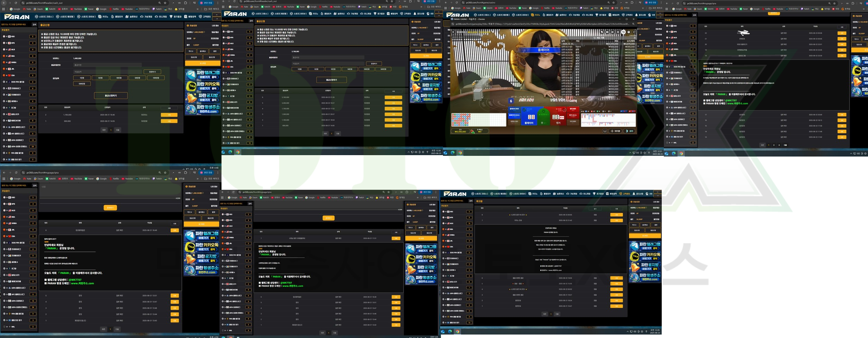Click 출금신청하기 in 1,490,950 cash_out window
Screen dimensions: 868x338
[x=111, y=96]
